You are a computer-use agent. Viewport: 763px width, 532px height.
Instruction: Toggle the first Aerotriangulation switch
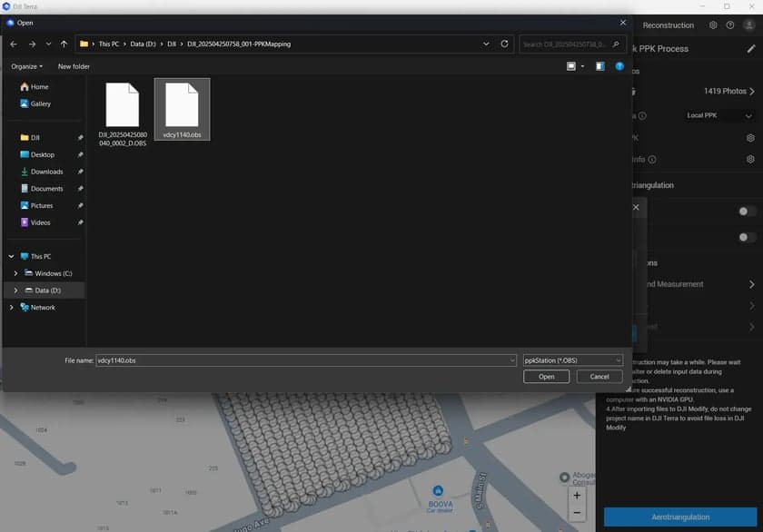747,211
